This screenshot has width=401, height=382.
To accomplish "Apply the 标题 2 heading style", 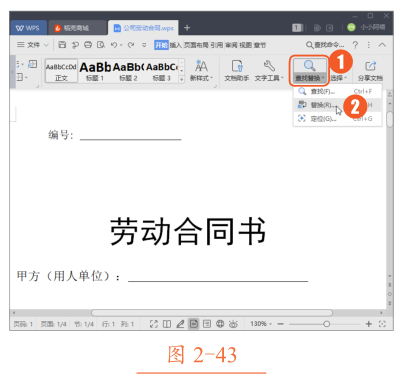I will (x=128, y=71).
